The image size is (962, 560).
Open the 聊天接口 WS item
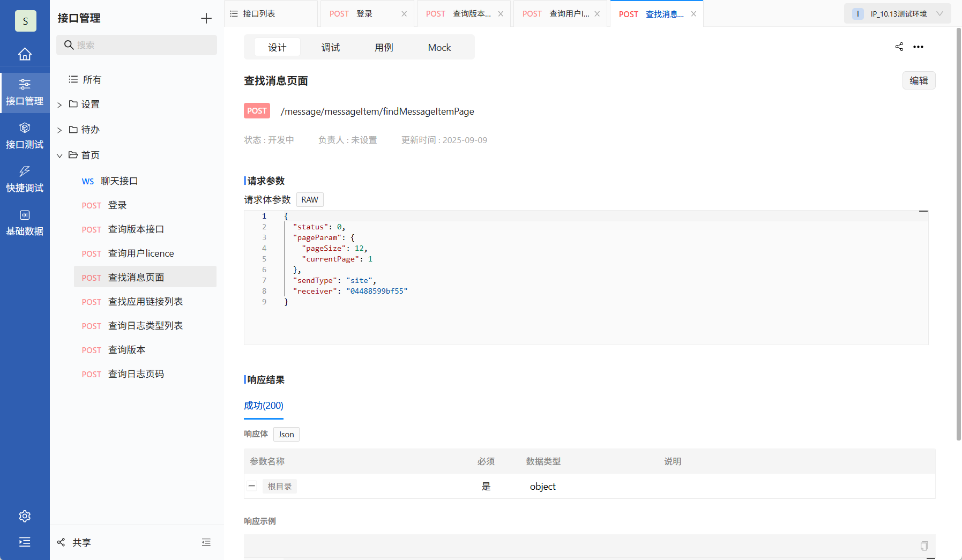point(145,181)
